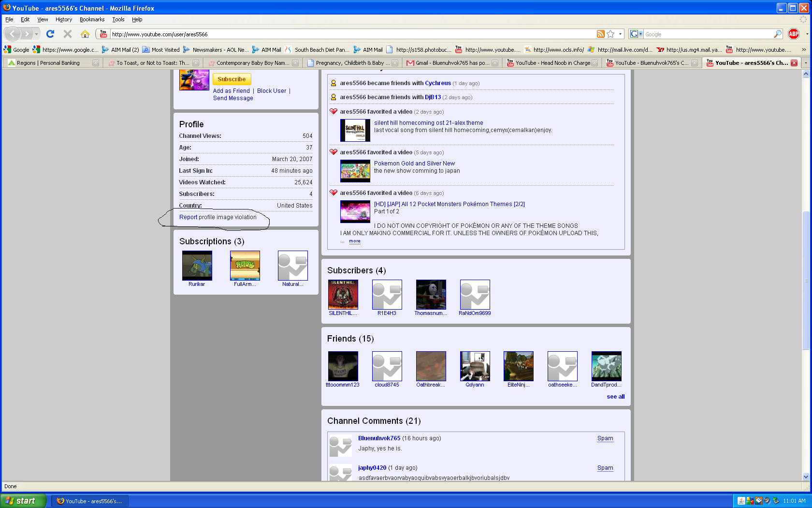Screen dimensions: 812x508
Task: Open the Bookmarks menu
Action: 92,19
